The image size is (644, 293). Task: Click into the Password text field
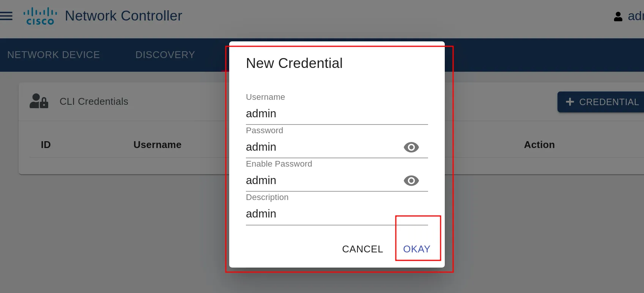323,147
